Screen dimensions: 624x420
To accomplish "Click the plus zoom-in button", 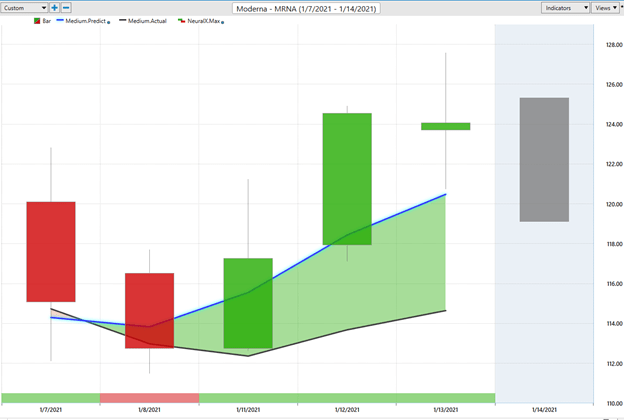I will (54, 7).
